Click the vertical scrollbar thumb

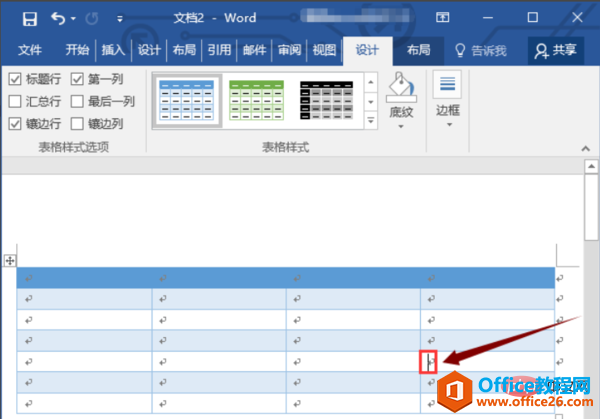click(591, 207)
